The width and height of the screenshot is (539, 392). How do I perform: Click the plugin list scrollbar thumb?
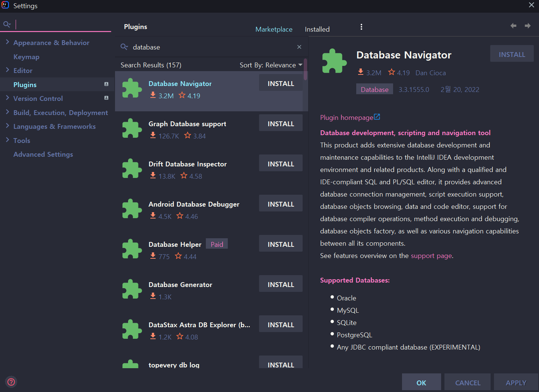305,70
